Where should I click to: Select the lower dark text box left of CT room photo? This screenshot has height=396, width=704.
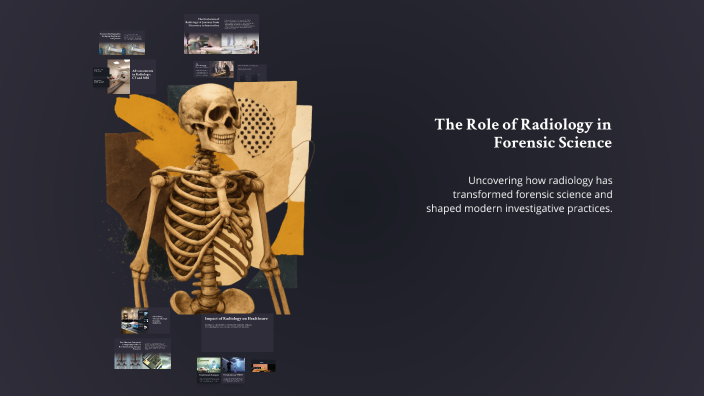pos(100,82)
